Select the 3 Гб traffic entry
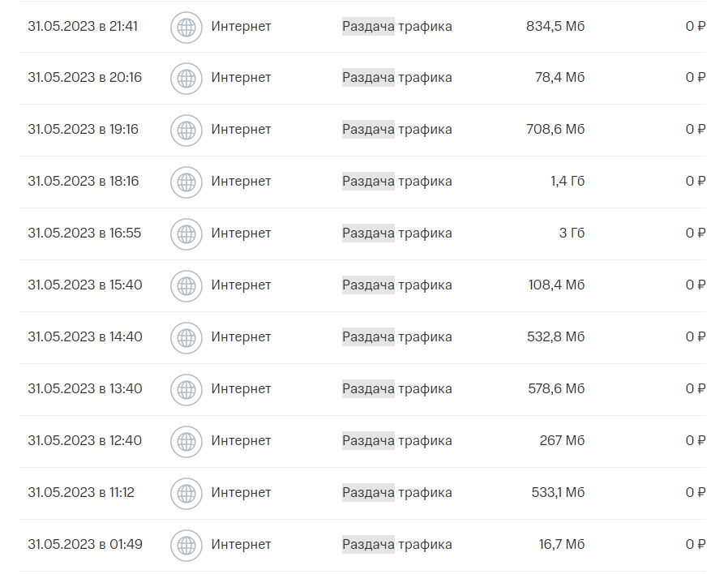728x574 pixels. [x=572, y=233]
